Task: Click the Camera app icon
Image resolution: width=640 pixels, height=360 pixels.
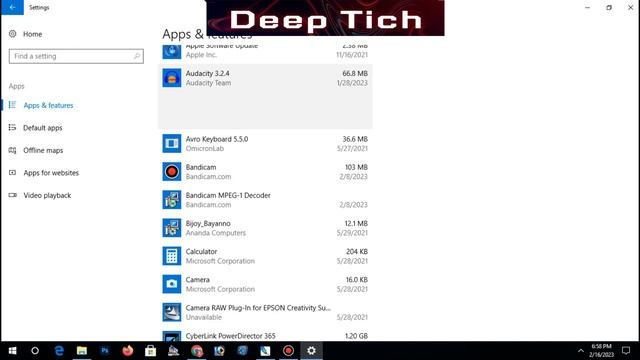Action: pyautogui.click(x=172, y=284)
